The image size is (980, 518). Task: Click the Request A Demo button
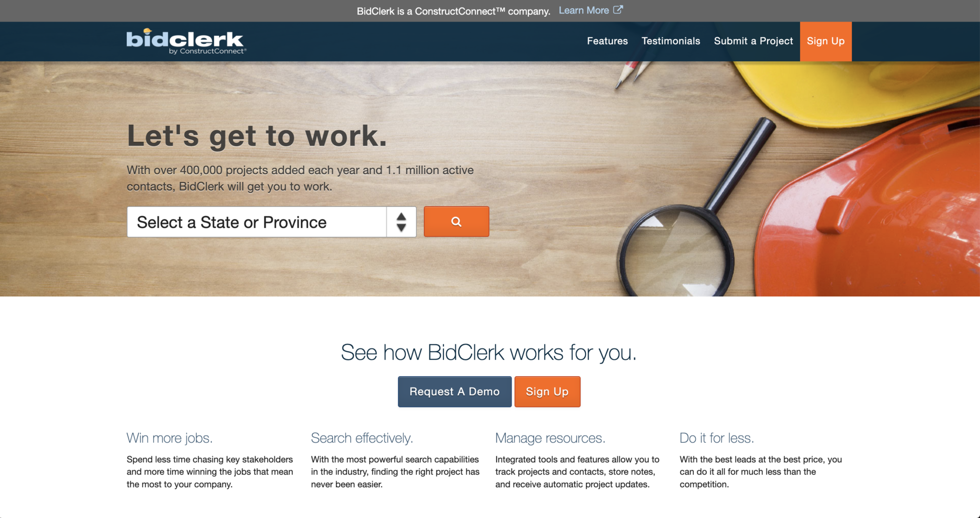(x=455, y=391)
